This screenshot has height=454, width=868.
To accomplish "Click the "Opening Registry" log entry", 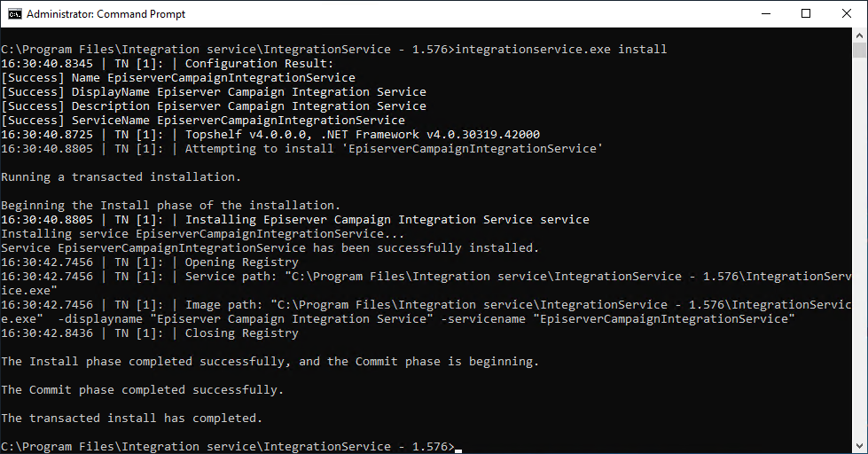I will coord(241,262).
